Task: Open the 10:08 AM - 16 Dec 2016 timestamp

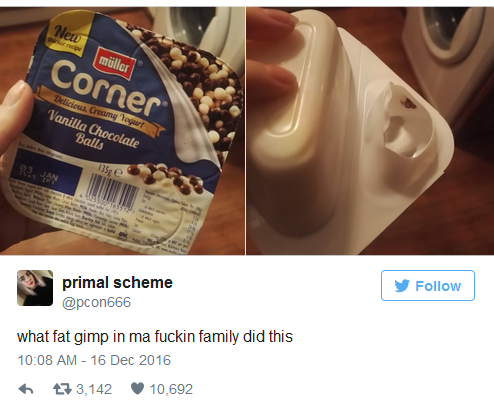Action: [94, 360]
